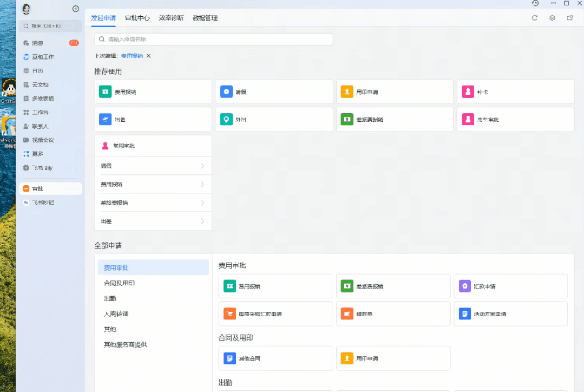584x392 pixels.
Task: Click the pop-out window icon
Action: tap(570, 18)
